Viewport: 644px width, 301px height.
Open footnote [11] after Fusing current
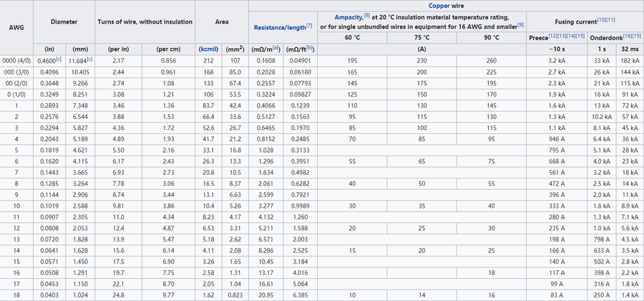click(611, 20)
